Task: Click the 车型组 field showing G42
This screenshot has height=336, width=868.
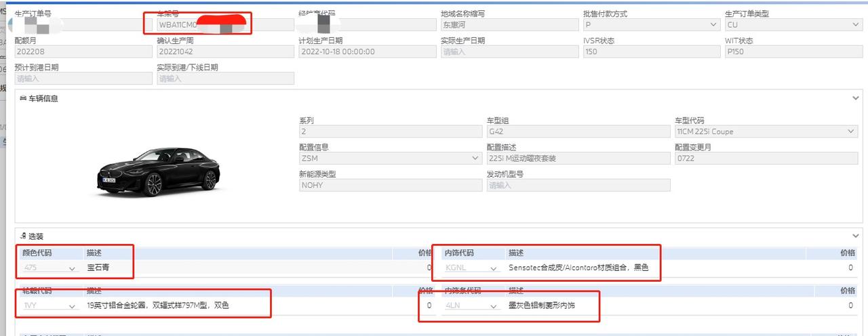Action: coord(579,131)
